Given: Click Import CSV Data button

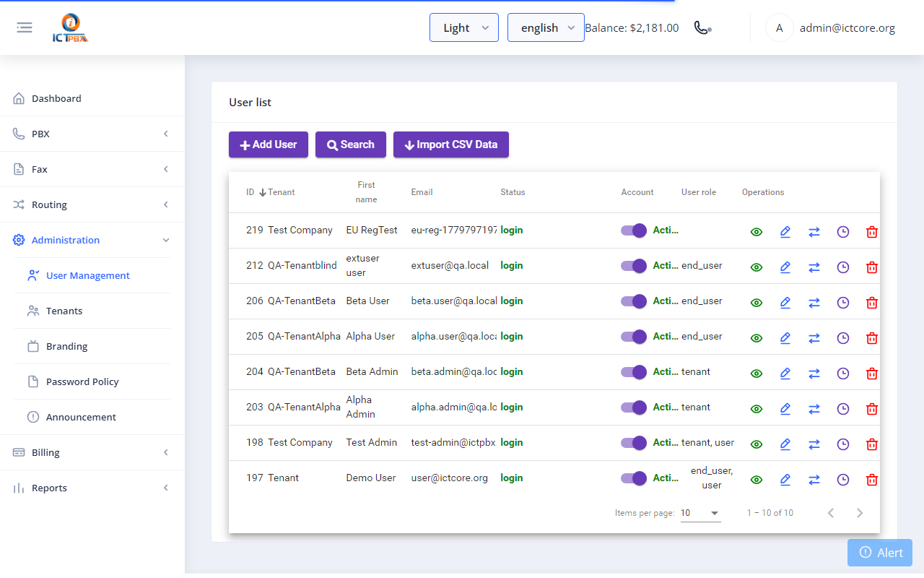Looking at the screenshot, I should pos(451,144).
